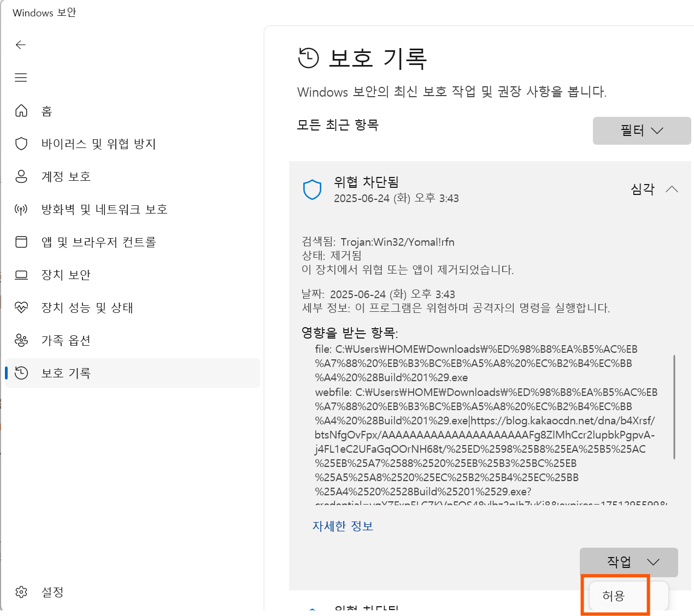The image size is (694, 616).
Task: Open the 필터 dropdown
Action: click(642, 131)
